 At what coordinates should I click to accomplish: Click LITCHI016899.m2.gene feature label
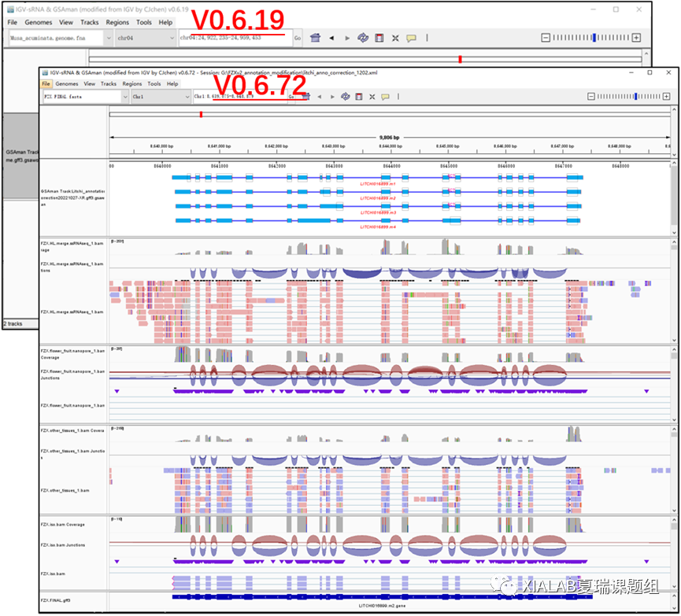[x=382, y=606]
